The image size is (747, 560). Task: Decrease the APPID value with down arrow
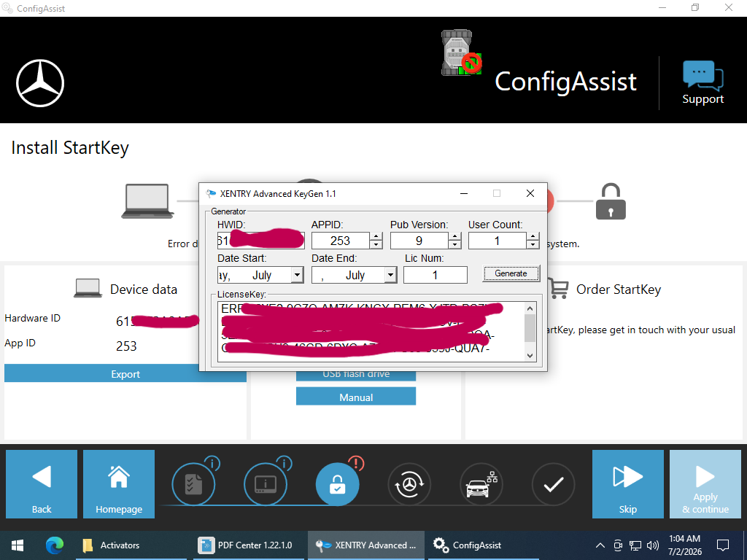click(x=376, y=245)
